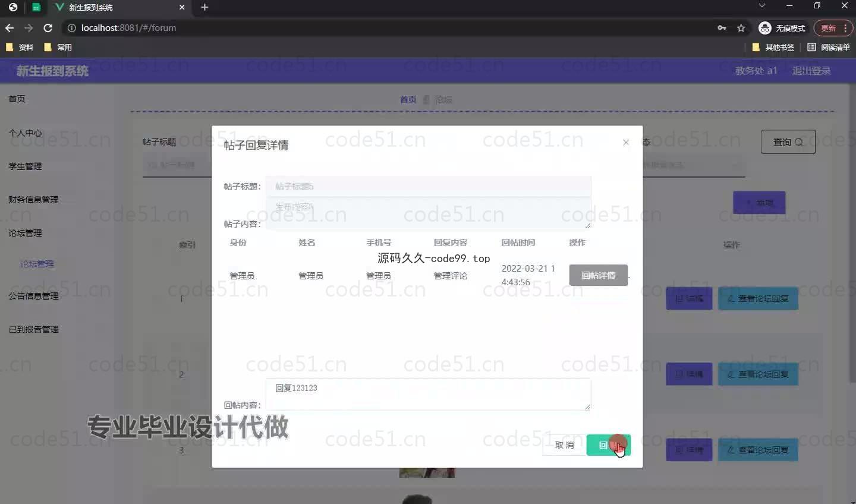Open the 阅读清单 reading list
Screen dimensions: 856x504
pos(829,47)
